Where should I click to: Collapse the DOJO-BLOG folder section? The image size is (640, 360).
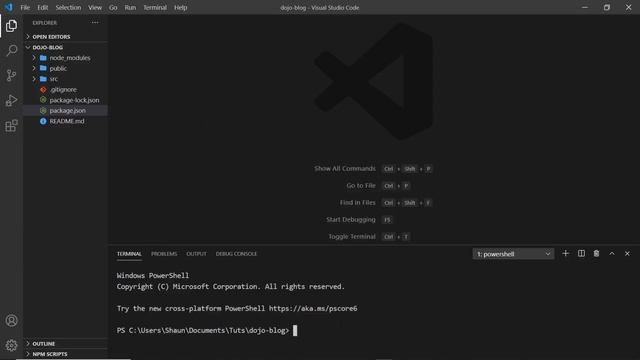(65, 47)
